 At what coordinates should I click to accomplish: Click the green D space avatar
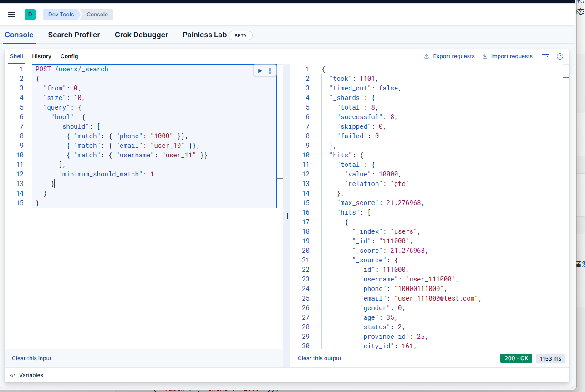click(30, 15)
